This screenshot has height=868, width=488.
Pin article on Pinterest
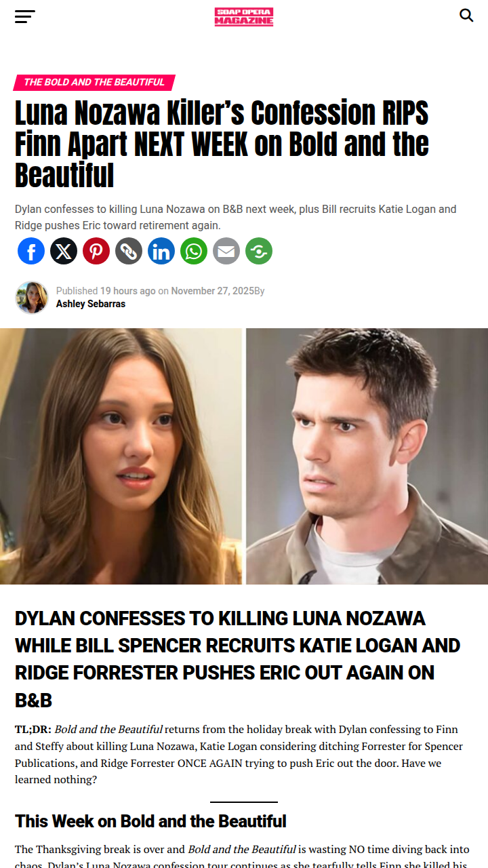(96, 251)
